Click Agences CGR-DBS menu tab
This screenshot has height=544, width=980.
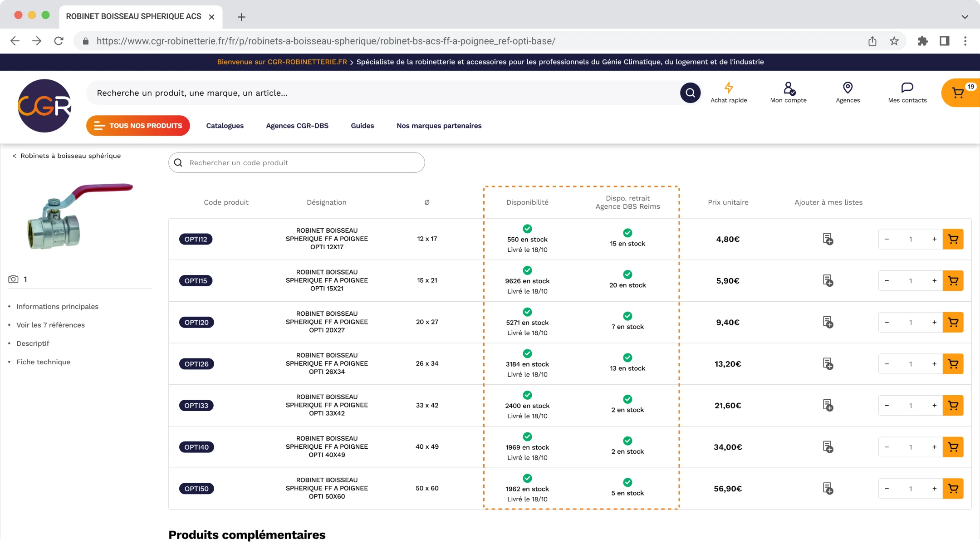tap(297, 126)
